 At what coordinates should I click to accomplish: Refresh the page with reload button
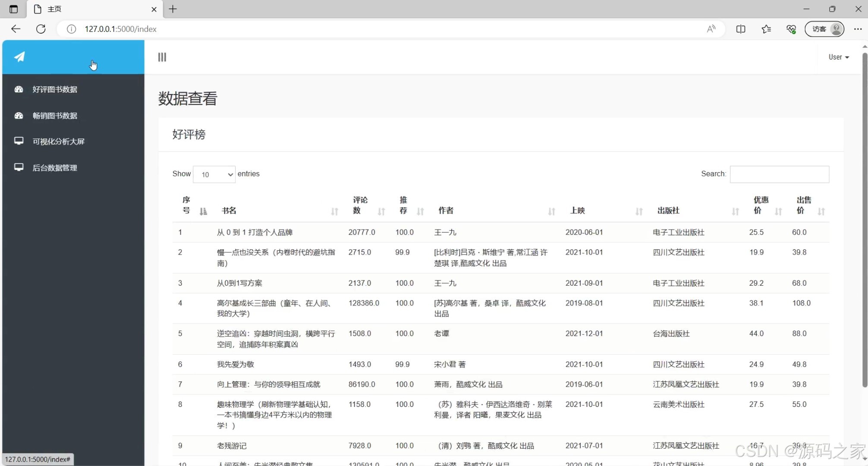(41, 29)
